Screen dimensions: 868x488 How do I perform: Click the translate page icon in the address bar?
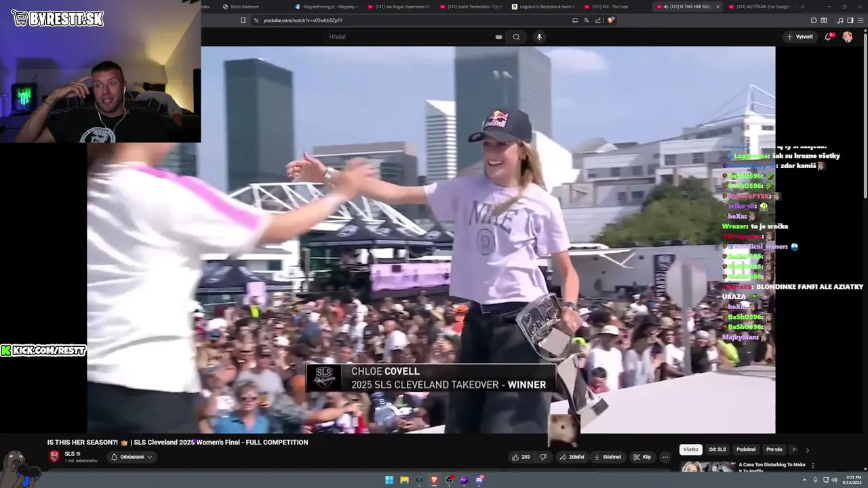[x=587, y=20]
